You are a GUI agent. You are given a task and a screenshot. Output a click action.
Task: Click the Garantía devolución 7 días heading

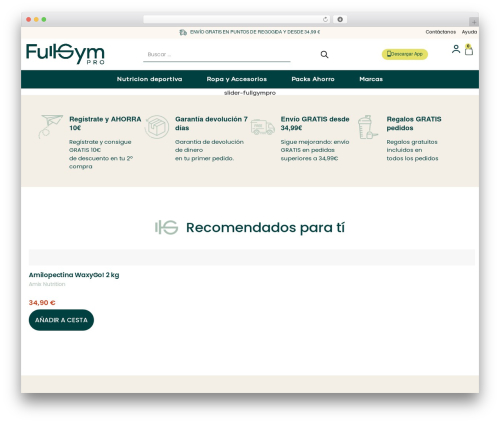(x=211, y=124)
